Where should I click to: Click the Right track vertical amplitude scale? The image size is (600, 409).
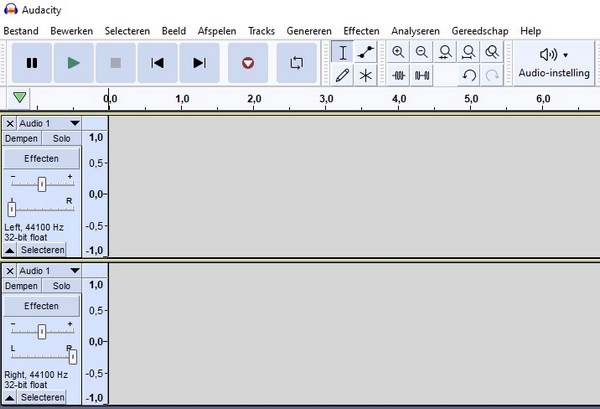click(x=95, y=341)
